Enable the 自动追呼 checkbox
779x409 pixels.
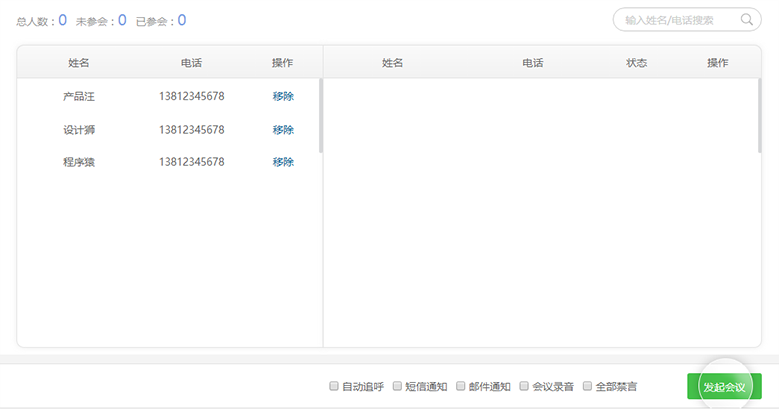[x=334, y=386]
